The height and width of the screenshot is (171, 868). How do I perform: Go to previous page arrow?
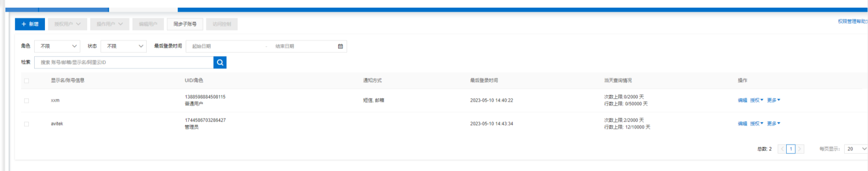click(x=782, y=149)
